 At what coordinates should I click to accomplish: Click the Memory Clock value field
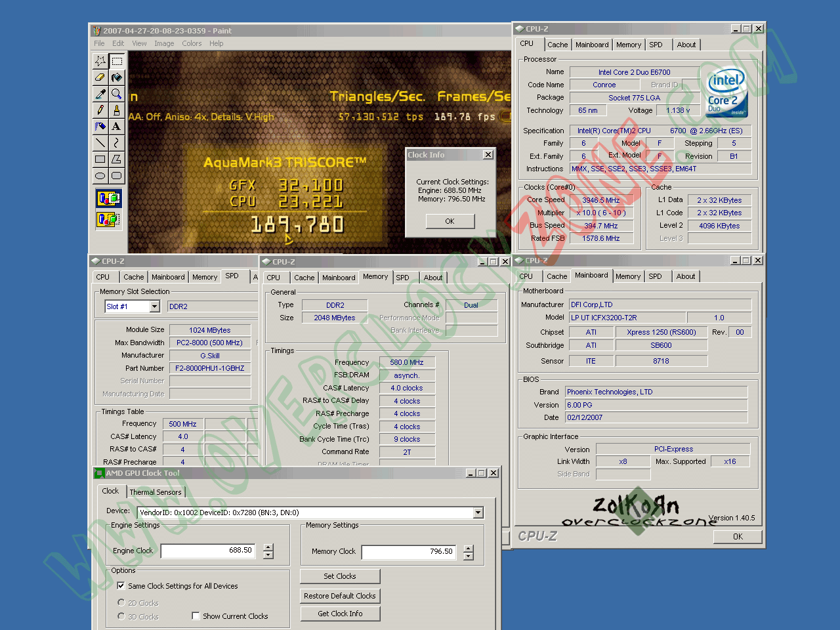point(409,551)
